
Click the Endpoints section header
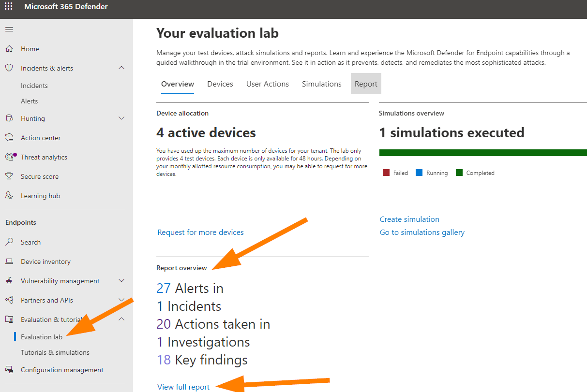click(21, 222)
